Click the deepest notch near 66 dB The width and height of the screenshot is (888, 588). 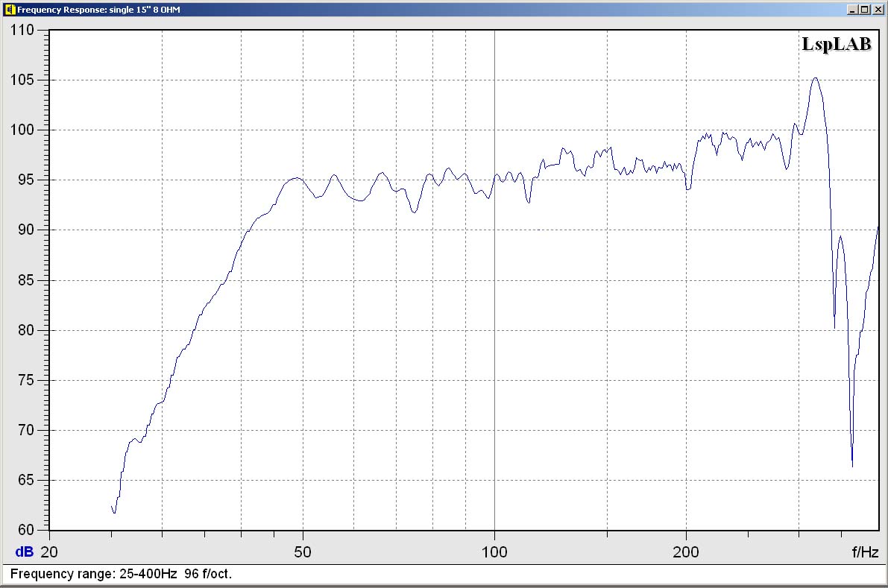[x=852, y=465]
